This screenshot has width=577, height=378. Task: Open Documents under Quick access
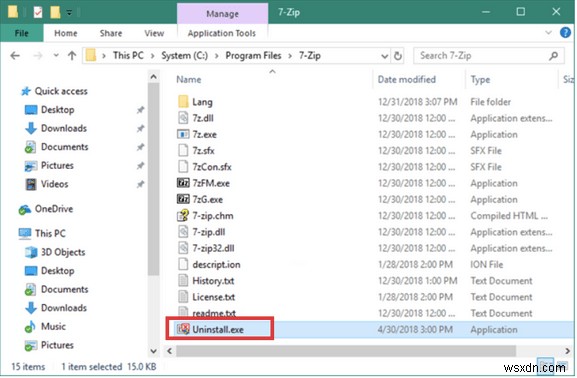64,147
